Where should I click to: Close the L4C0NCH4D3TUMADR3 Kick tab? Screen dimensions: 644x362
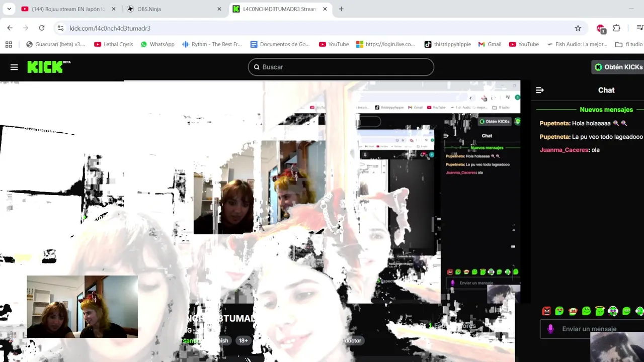[x=325, y=9]
